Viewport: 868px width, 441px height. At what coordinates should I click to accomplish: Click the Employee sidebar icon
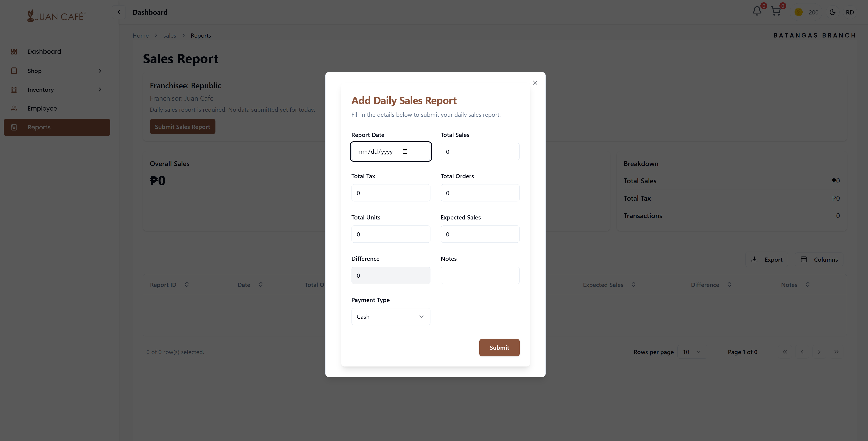point(14,108)
